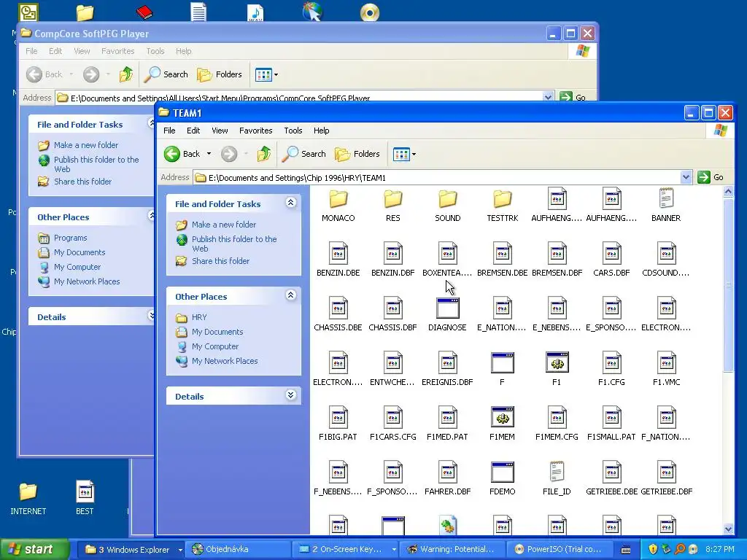Screen dimensions: 747x560
Task: Open the INTERNET folder on the desktop
Action: coord(28,498)
